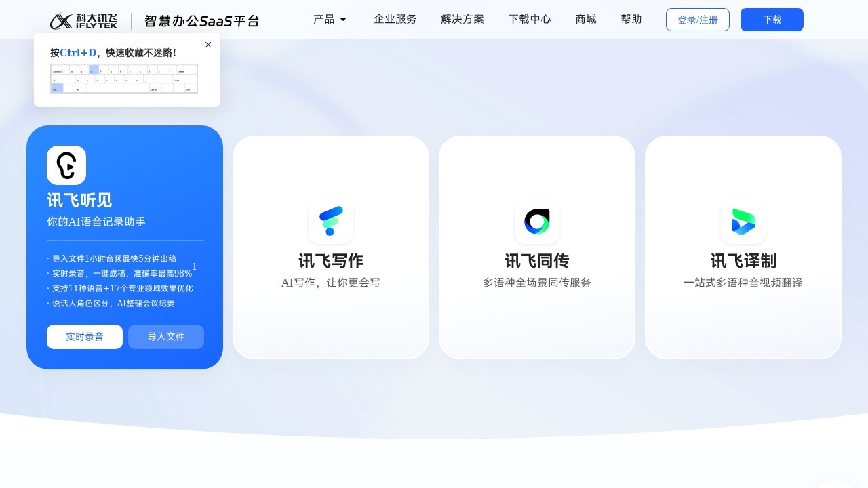Go to the 下载中心 section
The image size is (868, 488).
coord(530,20)
